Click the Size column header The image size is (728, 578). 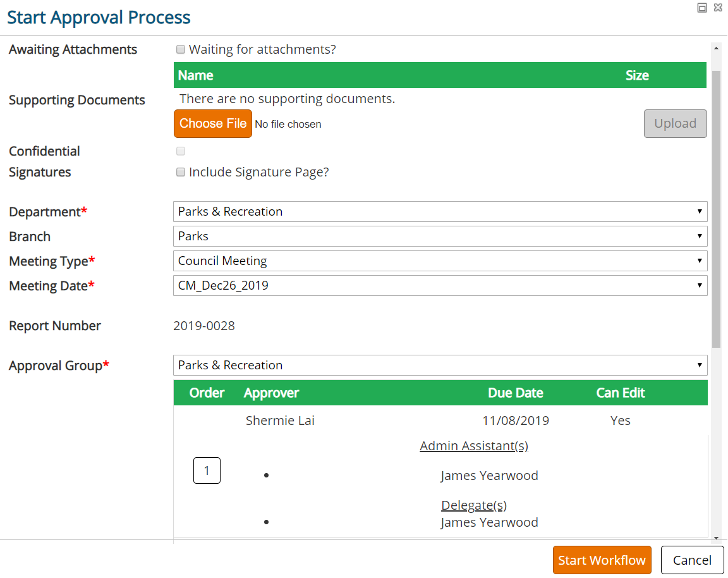point(637,75)
